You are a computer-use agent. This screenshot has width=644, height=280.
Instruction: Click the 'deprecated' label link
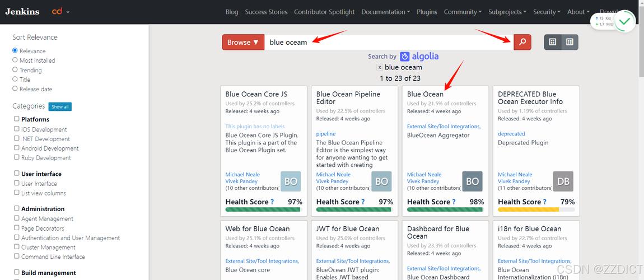pyautogui.click(x=511, y=134)
